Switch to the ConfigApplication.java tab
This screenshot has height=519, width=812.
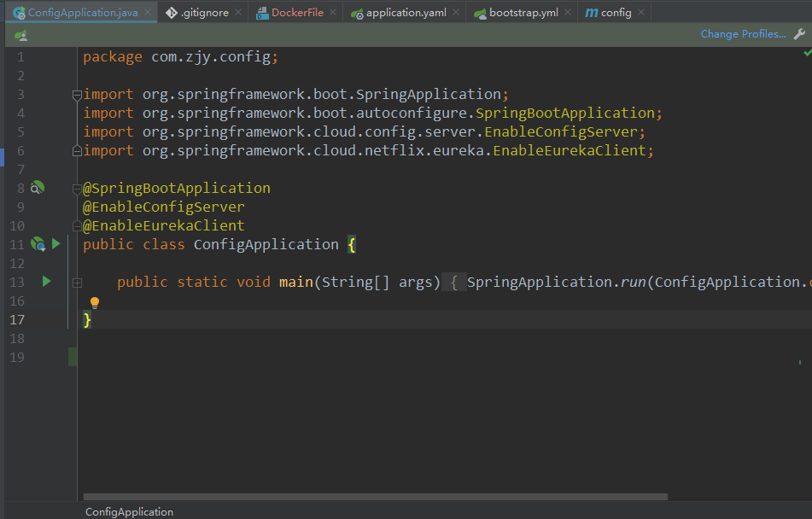[x=82, y=13]
